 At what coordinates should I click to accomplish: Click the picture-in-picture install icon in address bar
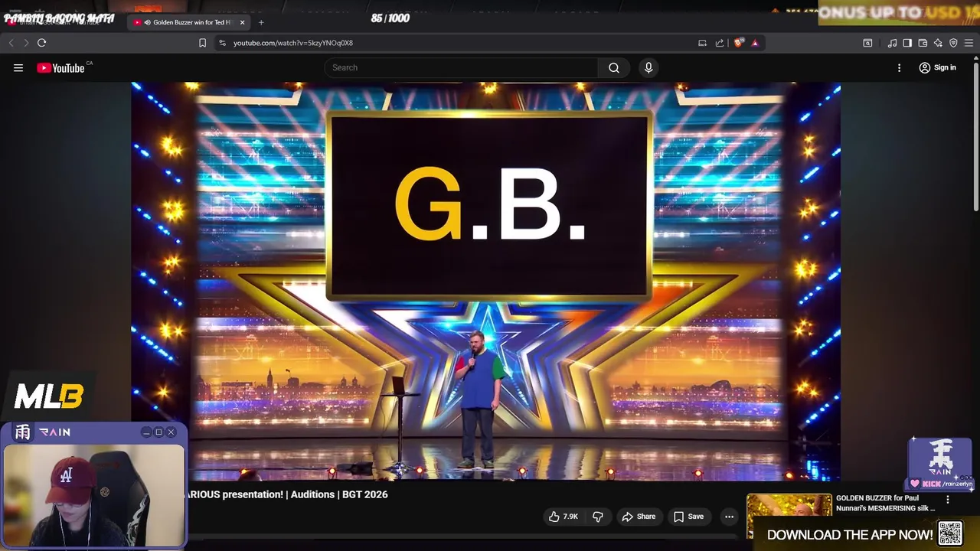(702, 43)
